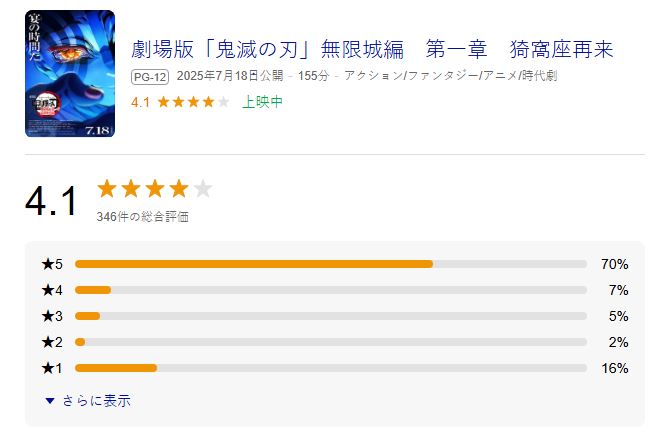Click the ★2 star label
This screenshot has height=435, width=668.
tap(52, 342)
